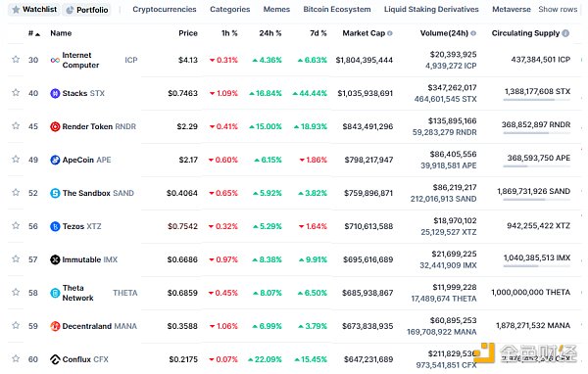The width and height of the screenshot is (588, 374).
Task: Sort table by 24h % column
Action: 270,33
